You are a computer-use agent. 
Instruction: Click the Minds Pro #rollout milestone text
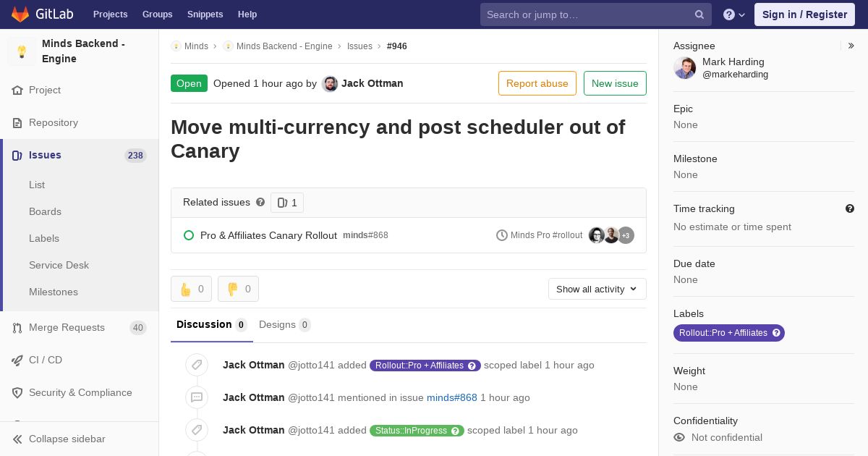click(546, 235)
